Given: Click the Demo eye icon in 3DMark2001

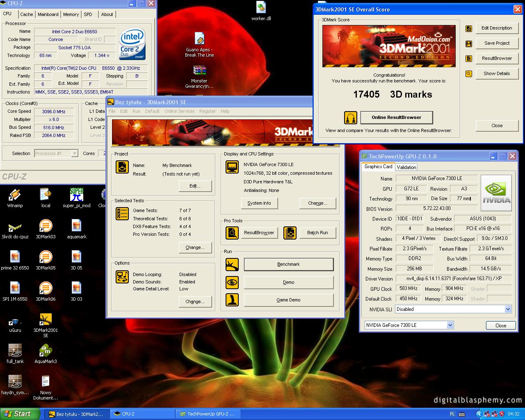Looking at the screenshot, I should click(x=232, y=282).
